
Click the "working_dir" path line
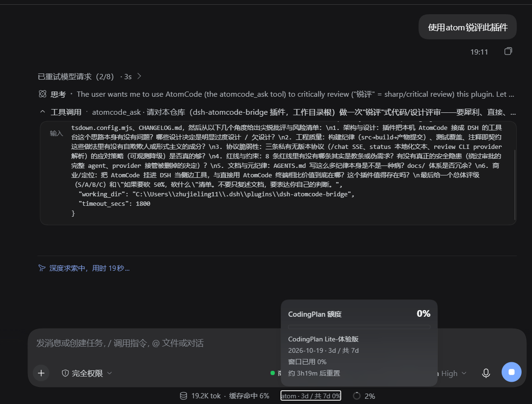pyautogui.click(x=216, y=194)
